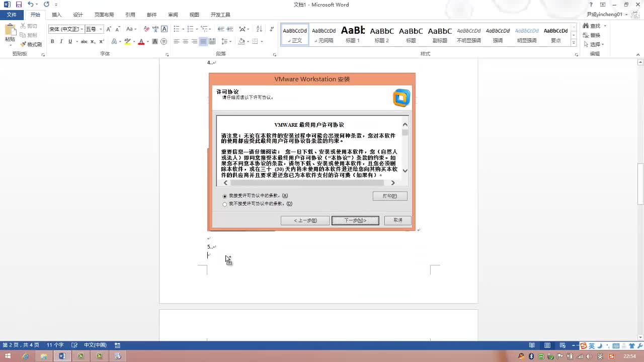The image size is (644, 362).
Task: Toggle strikethrough text formatting
Action: (x=84, y=42)
